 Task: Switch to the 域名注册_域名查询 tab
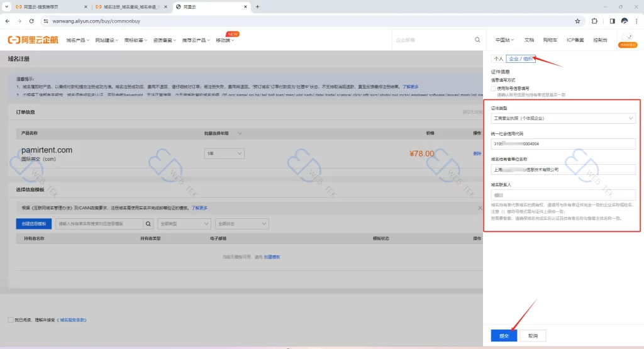pos(131,7)
